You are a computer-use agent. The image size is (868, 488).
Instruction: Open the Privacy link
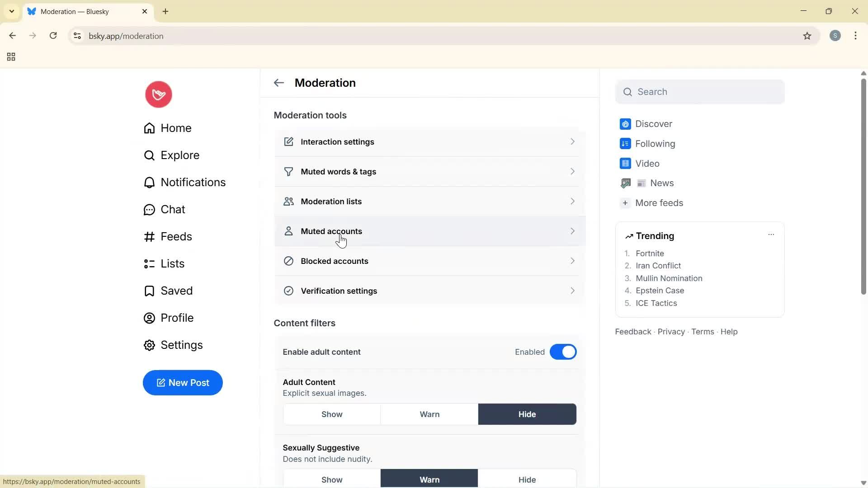[670, 331]
